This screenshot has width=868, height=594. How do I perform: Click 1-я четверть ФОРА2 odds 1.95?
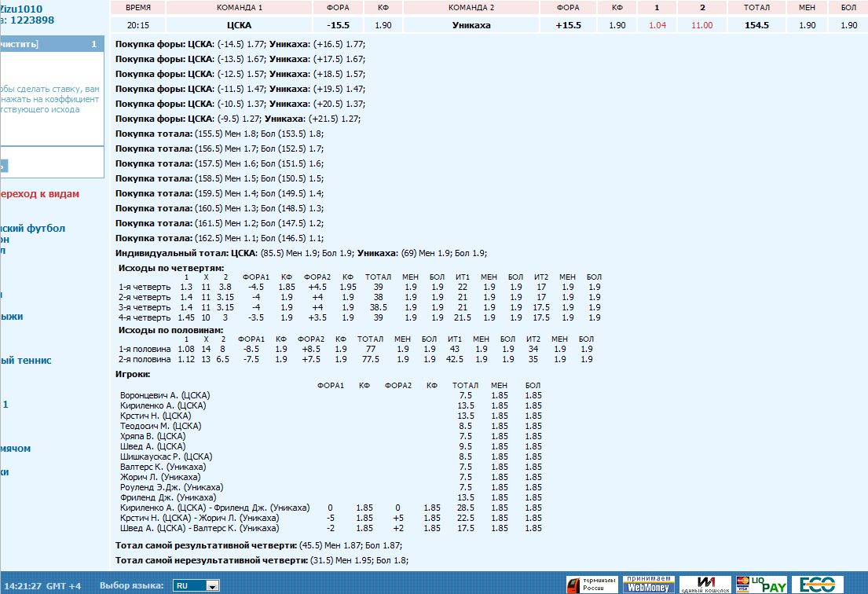pos(348,287)
